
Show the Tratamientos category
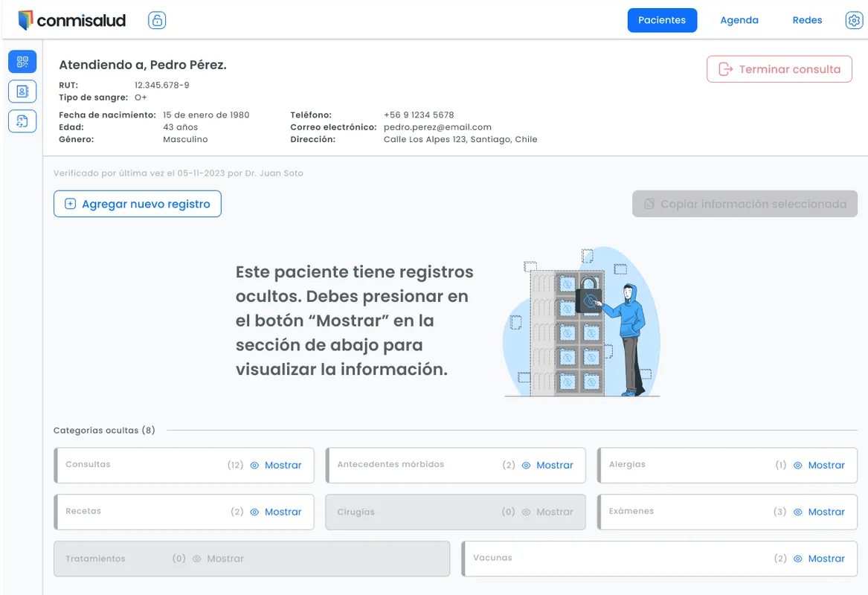click(x=218, y=559)
